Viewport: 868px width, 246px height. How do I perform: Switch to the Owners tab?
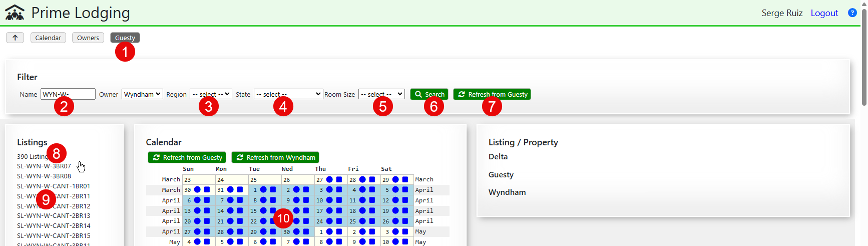click(88, 38)
